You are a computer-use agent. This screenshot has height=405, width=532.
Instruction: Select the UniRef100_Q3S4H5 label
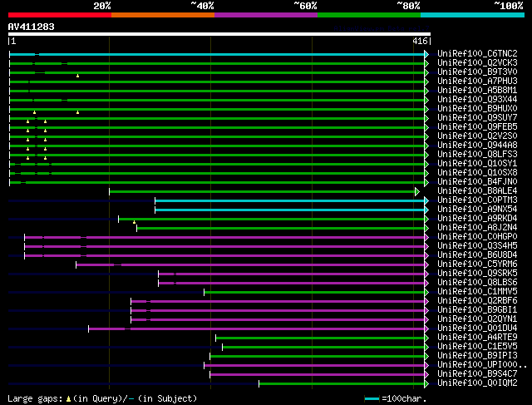477,246
